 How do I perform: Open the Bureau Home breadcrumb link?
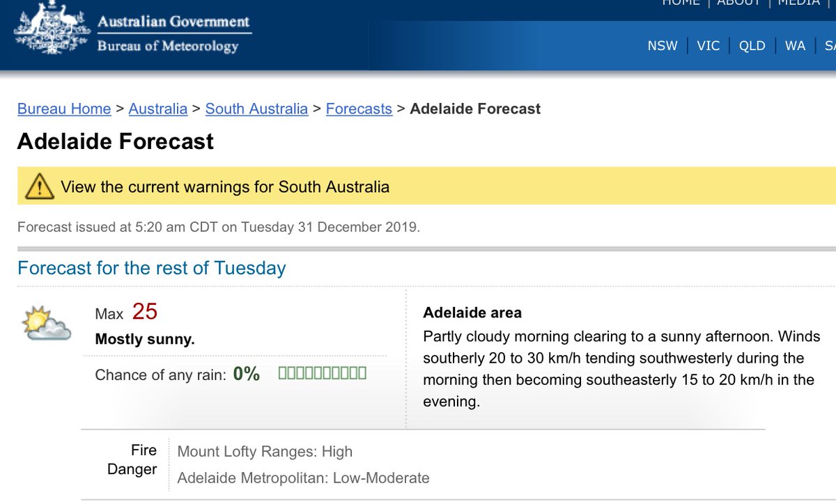63,109
